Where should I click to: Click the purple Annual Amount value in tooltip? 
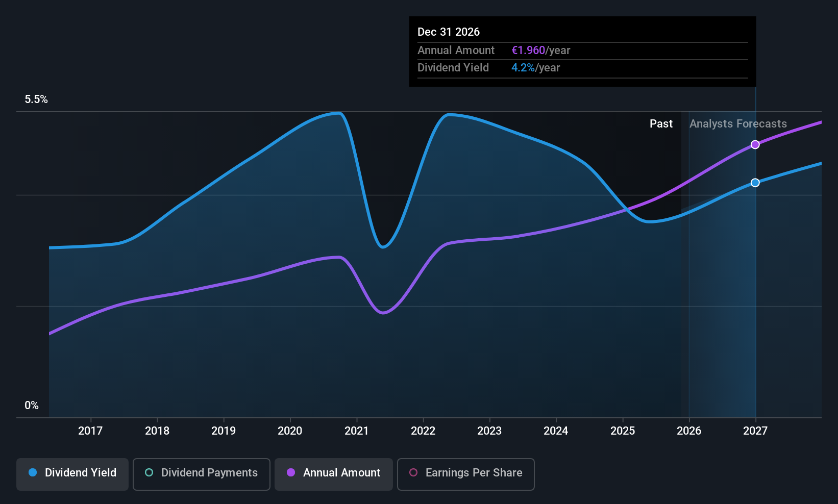click(528, 50)
